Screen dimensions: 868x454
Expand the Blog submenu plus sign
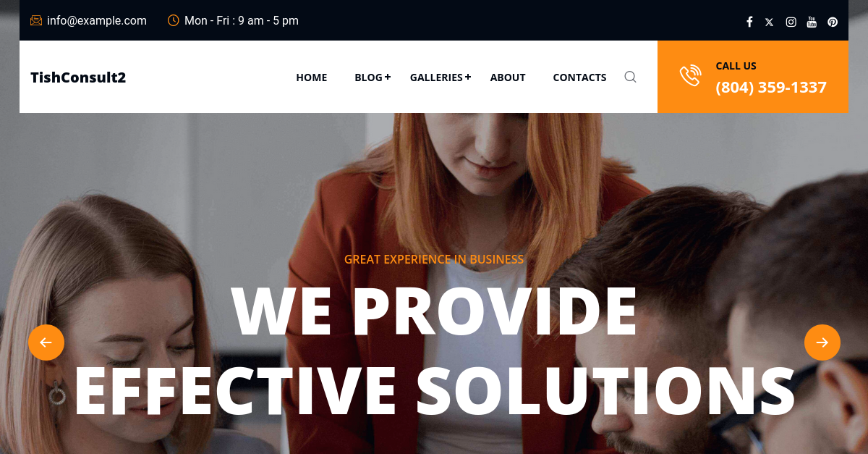388,77
